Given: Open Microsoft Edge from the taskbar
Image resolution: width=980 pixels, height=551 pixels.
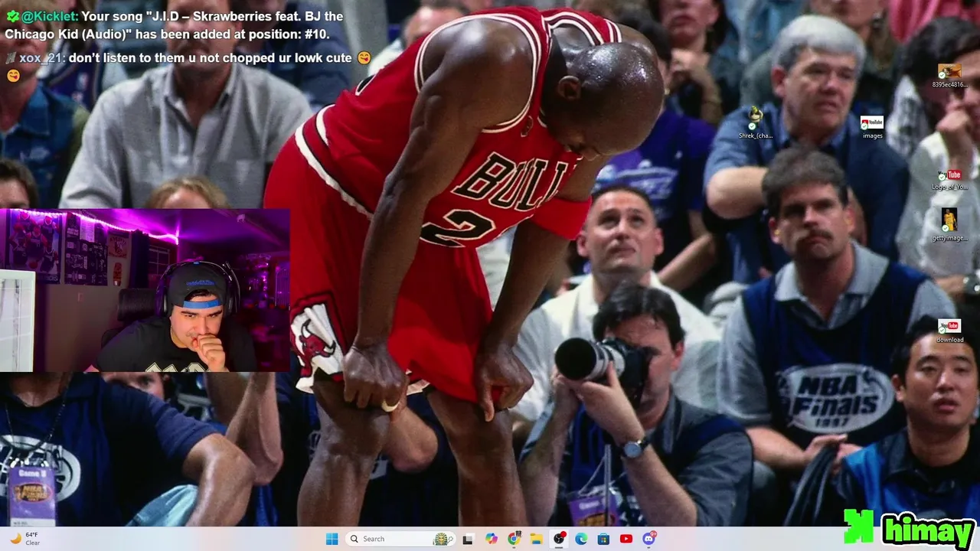Looking at the screenshot, I should tap(581, 539).
